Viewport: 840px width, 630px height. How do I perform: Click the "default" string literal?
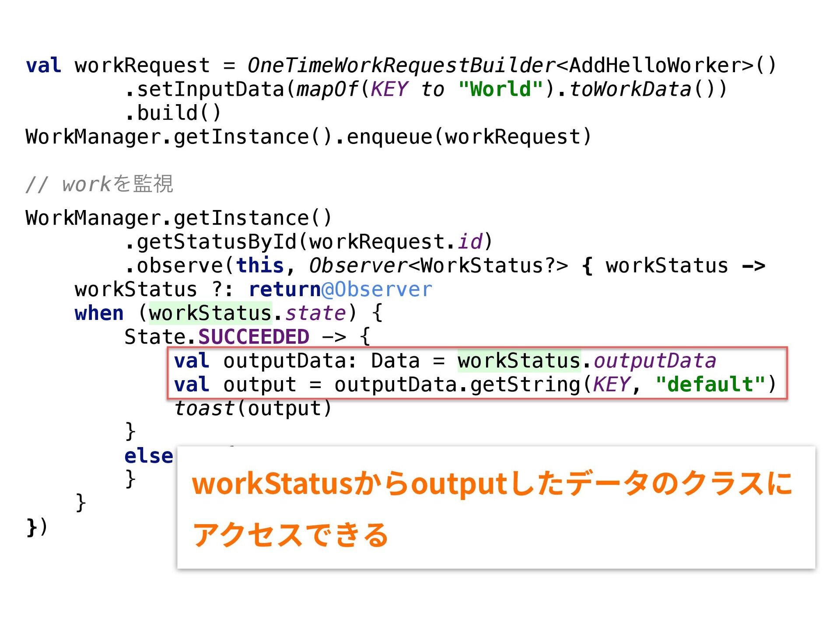[710, 385]
